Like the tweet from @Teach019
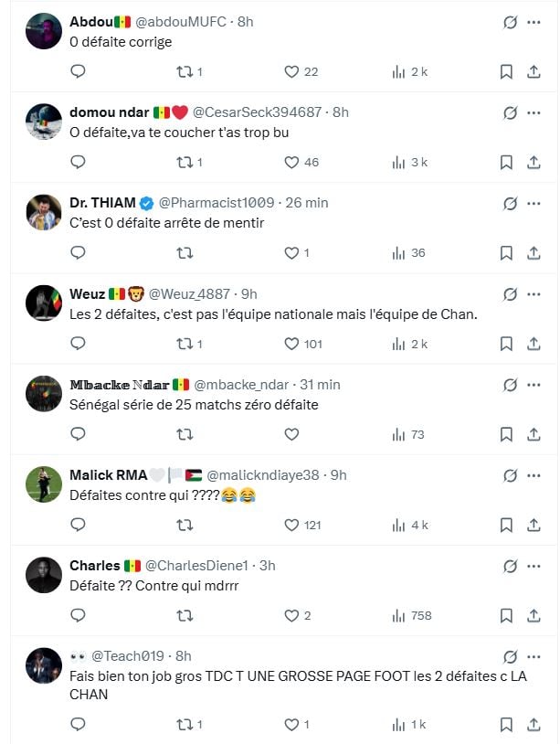 [x=291, y=724]
